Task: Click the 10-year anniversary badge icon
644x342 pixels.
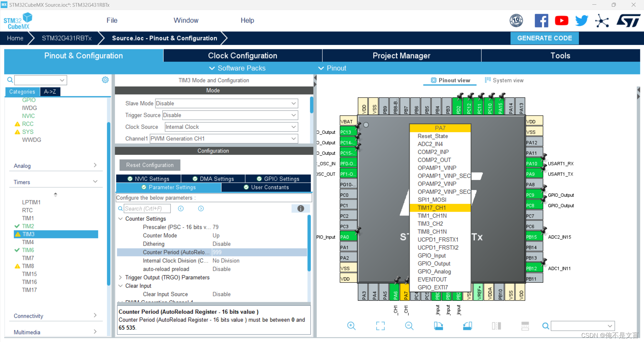Action: [516, 21]
